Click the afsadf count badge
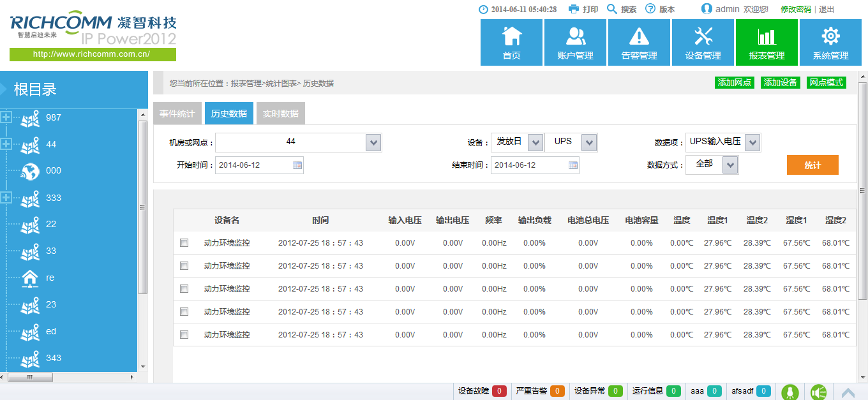Viewport: 868px width, 400px height. tap(763, 391)
